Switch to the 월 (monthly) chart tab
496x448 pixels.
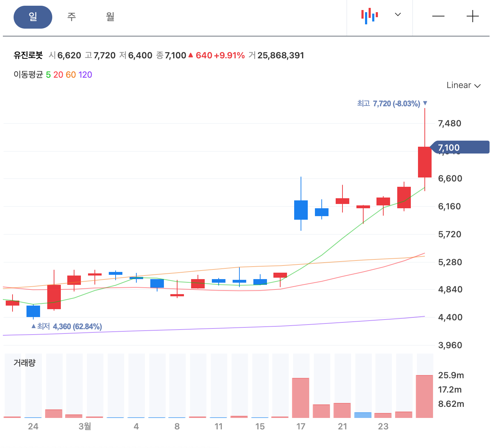click(x=110, y=17)
